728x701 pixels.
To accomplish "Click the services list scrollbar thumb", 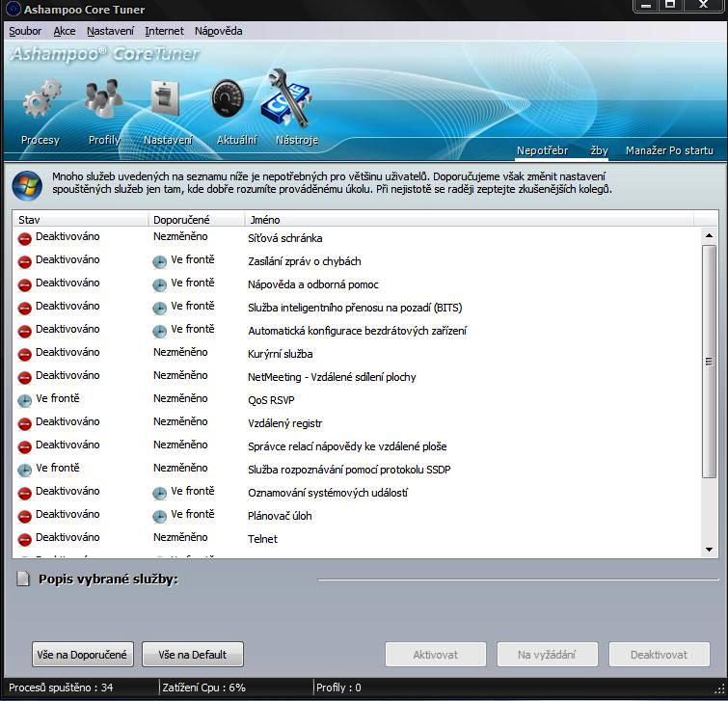I will 709,362.
